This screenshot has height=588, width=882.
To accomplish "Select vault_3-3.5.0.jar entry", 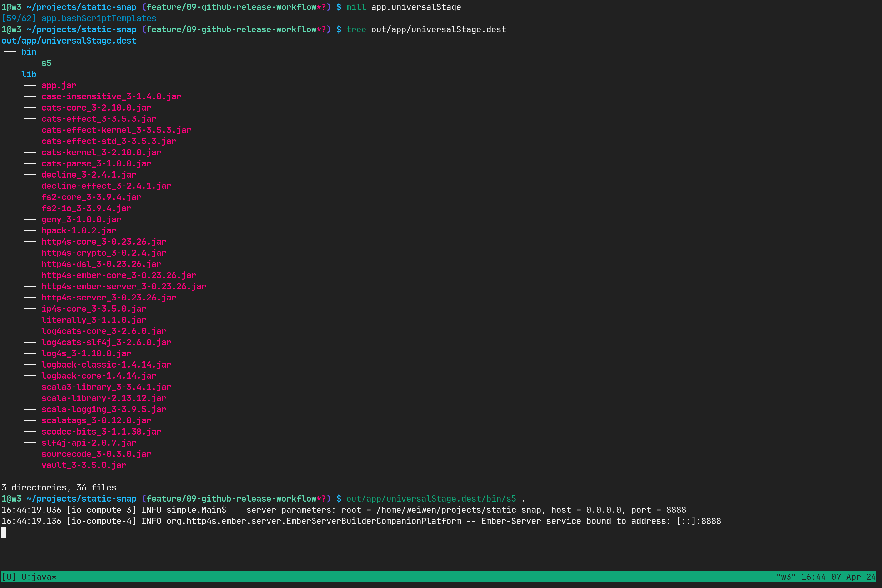I will (x=84, y=465).
